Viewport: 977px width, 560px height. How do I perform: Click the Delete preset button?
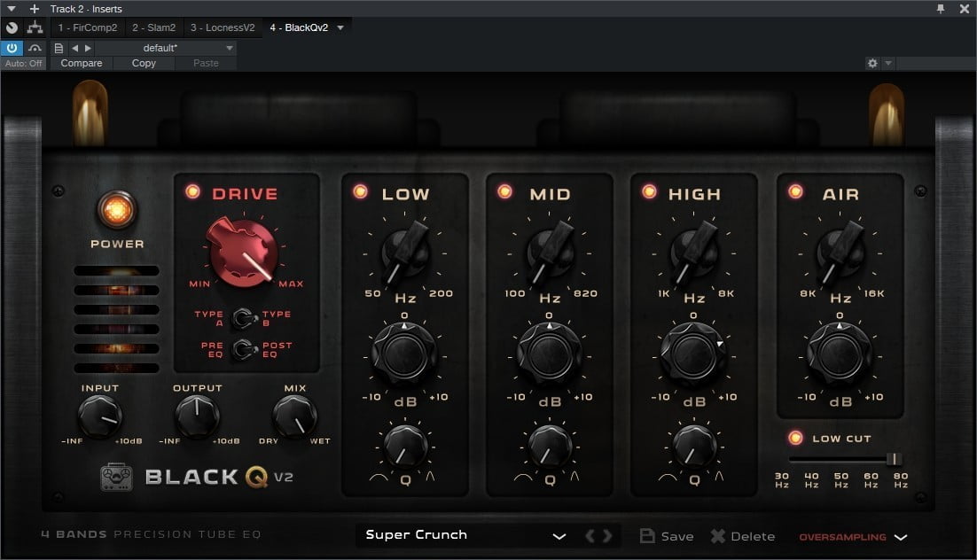pyautogui.click(x=743, y=536)
